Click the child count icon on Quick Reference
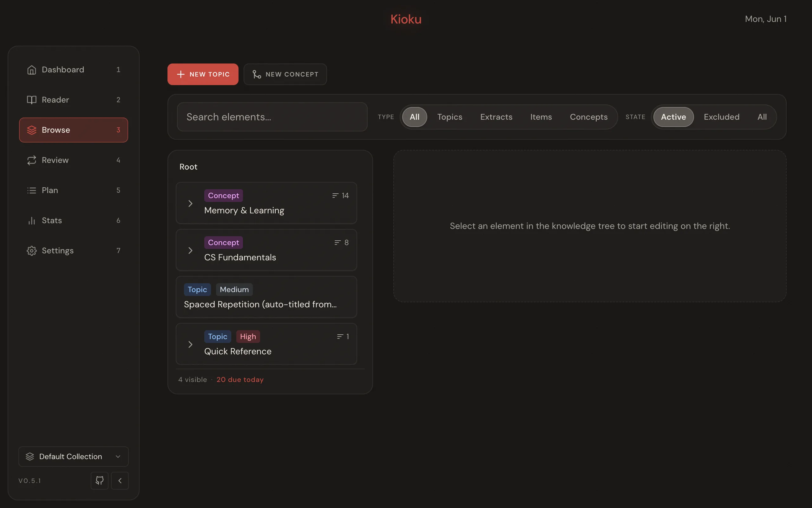This screenshot has height=508, width=812. 340,337
